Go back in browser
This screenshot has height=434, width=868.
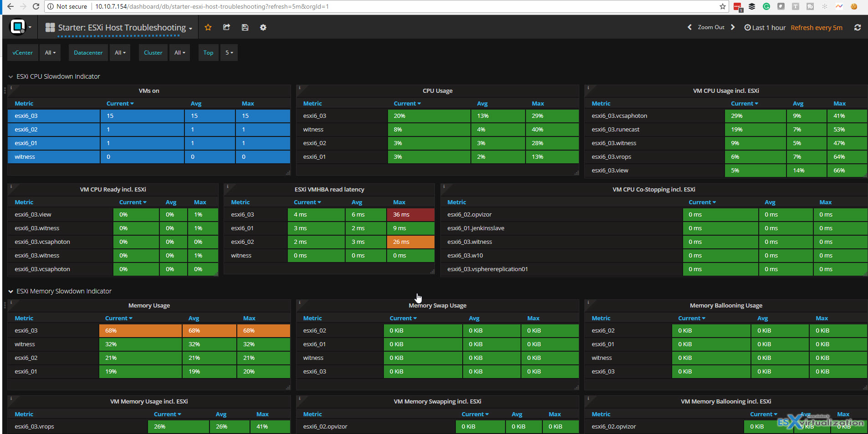click(10, 6)
